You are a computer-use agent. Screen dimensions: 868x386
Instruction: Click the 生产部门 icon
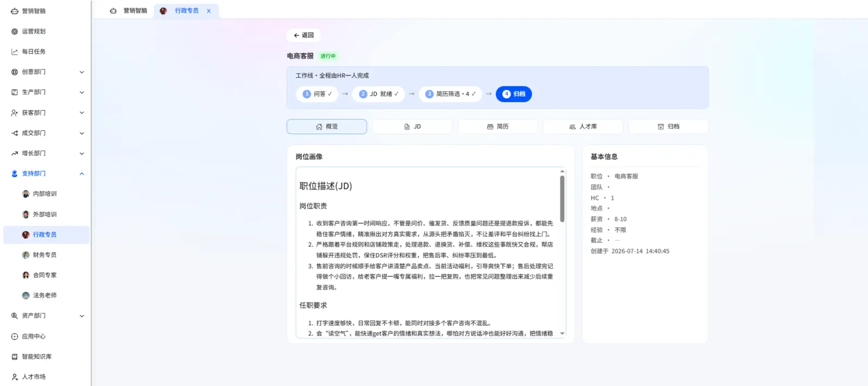pyautogui.click(x=15, y=92)
